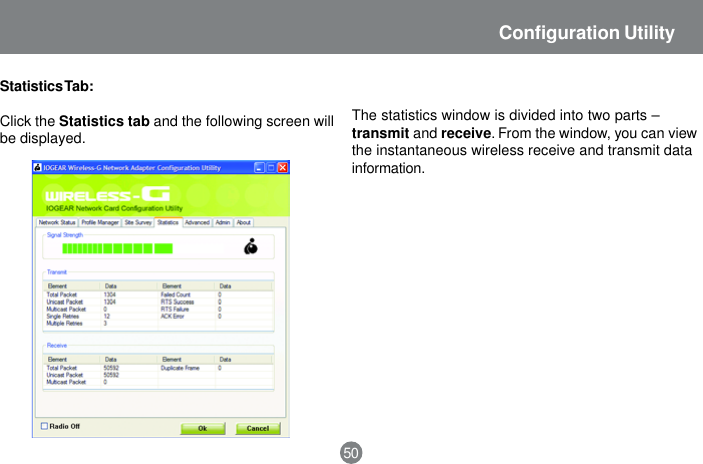Click the Transmit Unicast Packet label
The height and width of the screenshot is (464, 703).
click(65, 302)
